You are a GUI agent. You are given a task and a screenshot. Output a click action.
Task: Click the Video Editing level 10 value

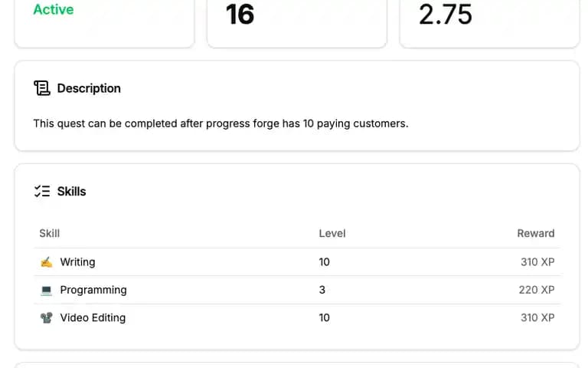(325, 317)
